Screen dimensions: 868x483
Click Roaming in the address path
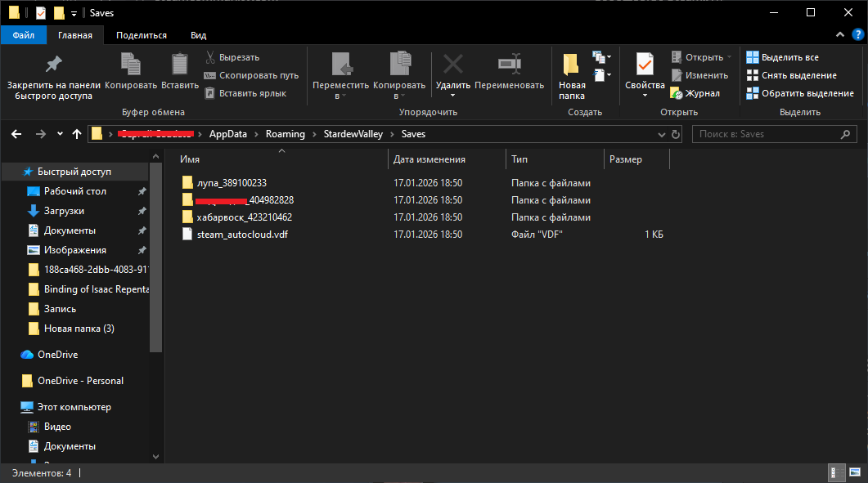click(x=285, y=134)
